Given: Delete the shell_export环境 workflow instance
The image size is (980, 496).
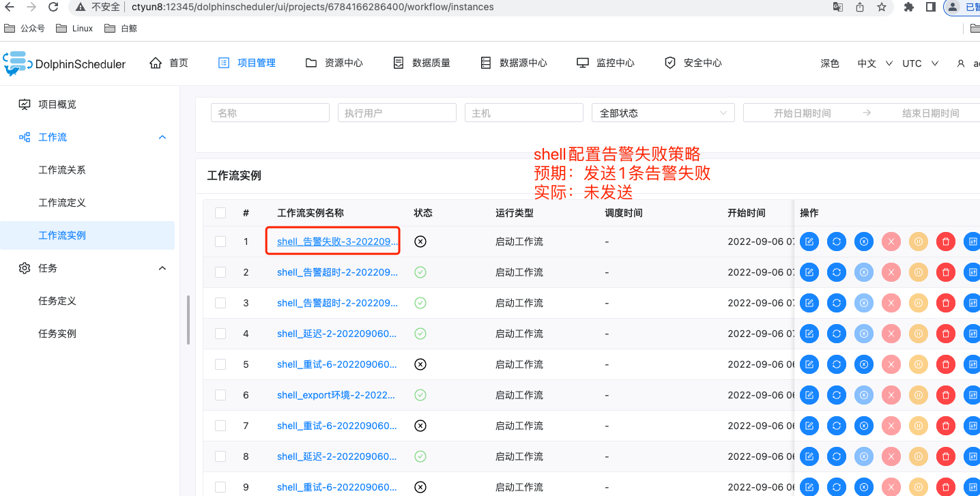Looking at the screenshot, I should coord(946,394).
